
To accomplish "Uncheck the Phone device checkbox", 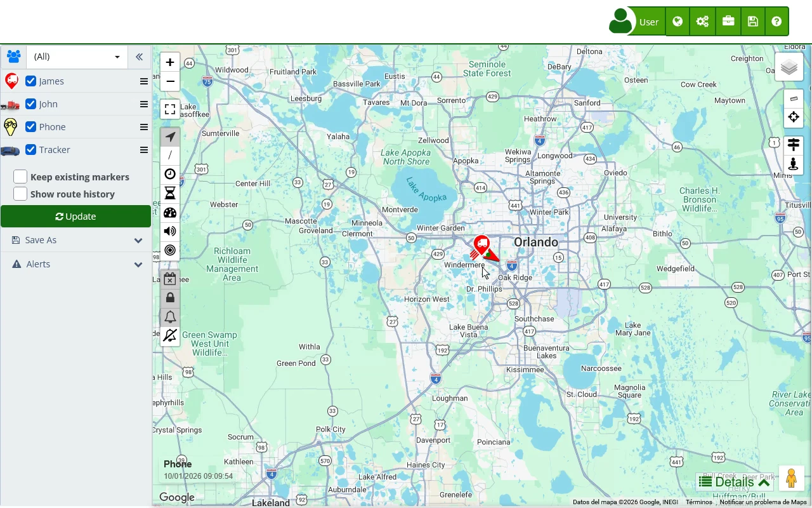I will [30, 127].
